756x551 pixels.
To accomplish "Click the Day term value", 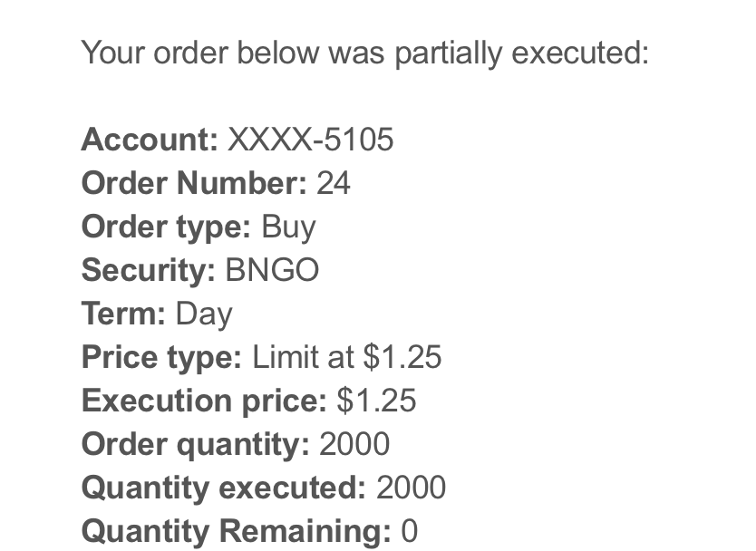I will pyautogui.click(x=204, y=314).
